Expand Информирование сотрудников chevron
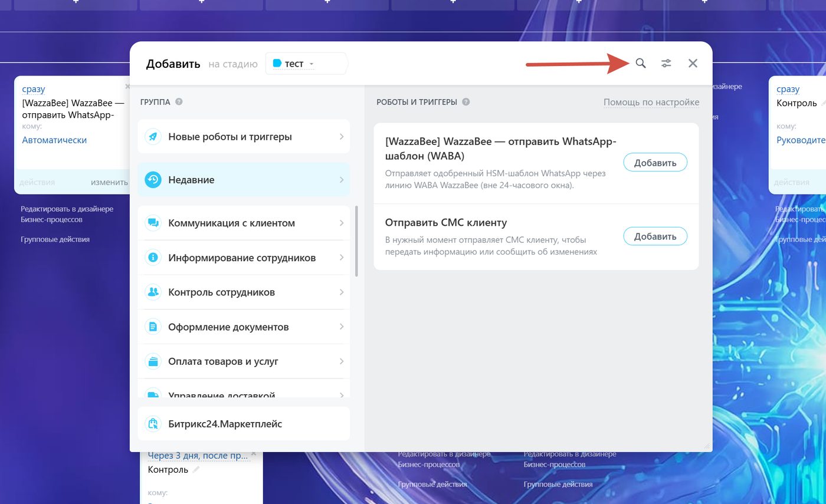Screen dimensions: 826x504 342,258
